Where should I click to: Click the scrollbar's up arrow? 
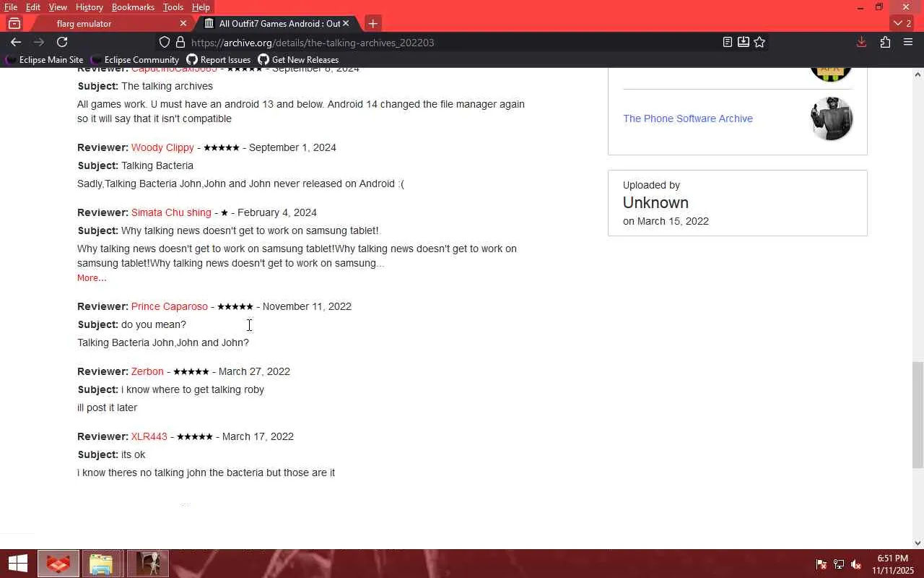point(918,74)
